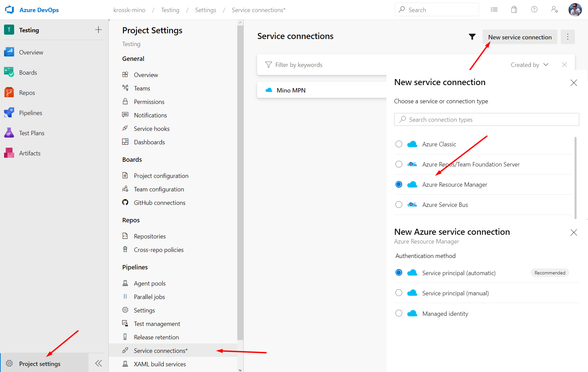The image size is (588, 372).
Task: Select Service principal (manual) radio button
Action: pyautogui.click(x=399, y=293)
